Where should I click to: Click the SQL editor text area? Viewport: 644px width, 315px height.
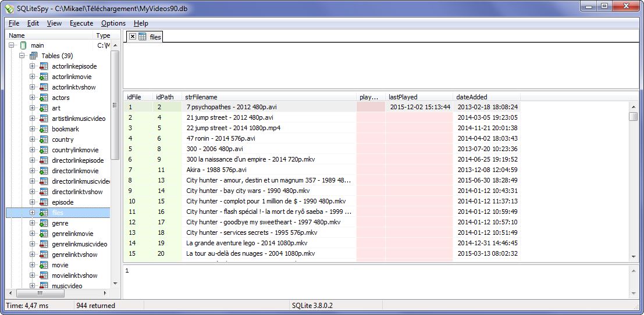pyautogui.click(x=380, y=65)
